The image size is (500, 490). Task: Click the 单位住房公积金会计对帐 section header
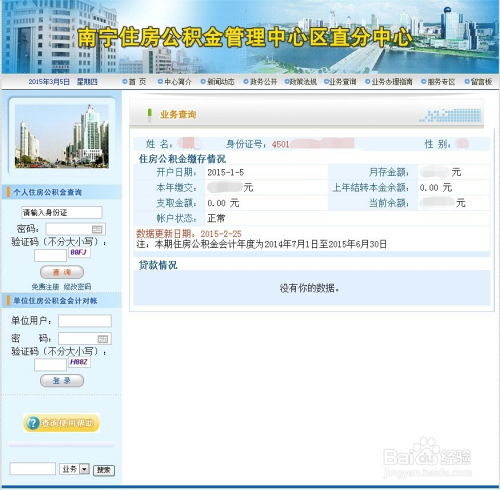coord(55,301)
